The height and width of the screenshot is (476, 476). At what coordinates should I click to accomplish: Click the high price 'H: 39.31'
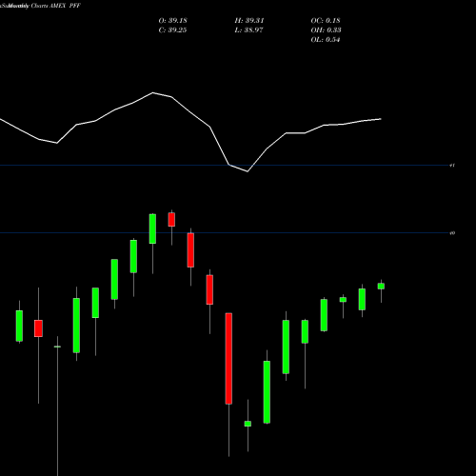[249, 21]
